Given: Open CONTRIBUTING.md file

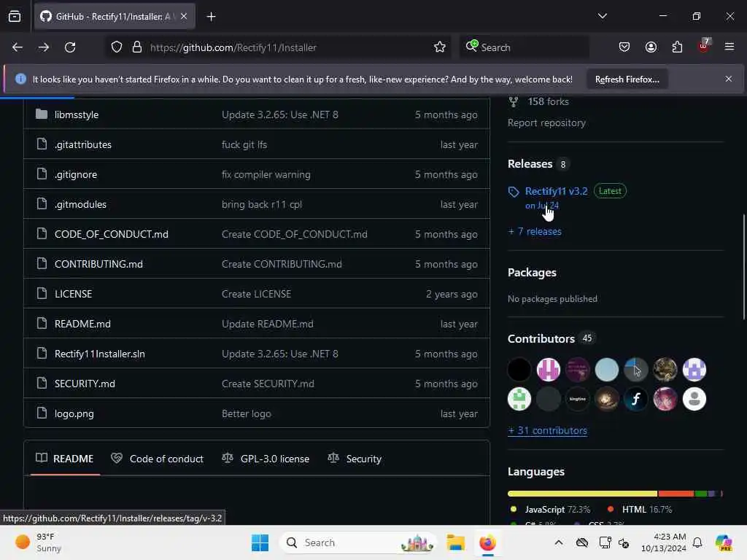Looking at the screenshot, I should [98, 264].
